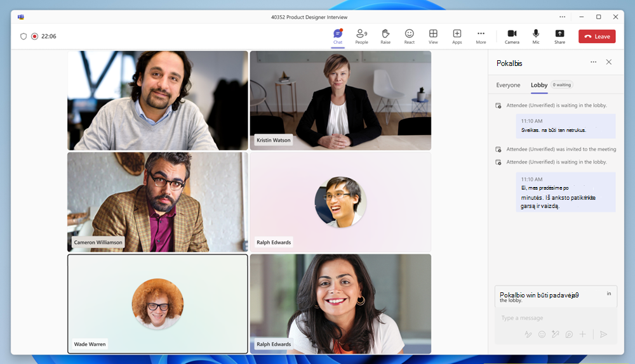Click the 'was invited to the meeting' icon
Screen dimensions: 635x364
point(498,149)
